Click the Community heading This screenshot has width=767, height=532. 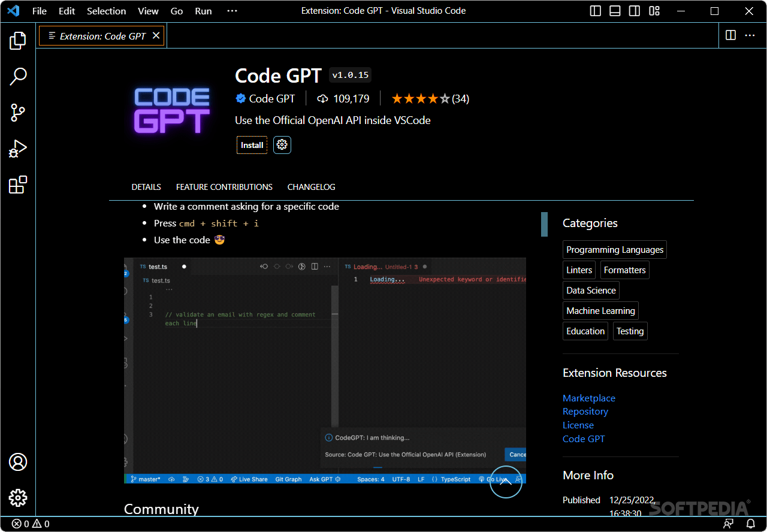pos(161,509)
